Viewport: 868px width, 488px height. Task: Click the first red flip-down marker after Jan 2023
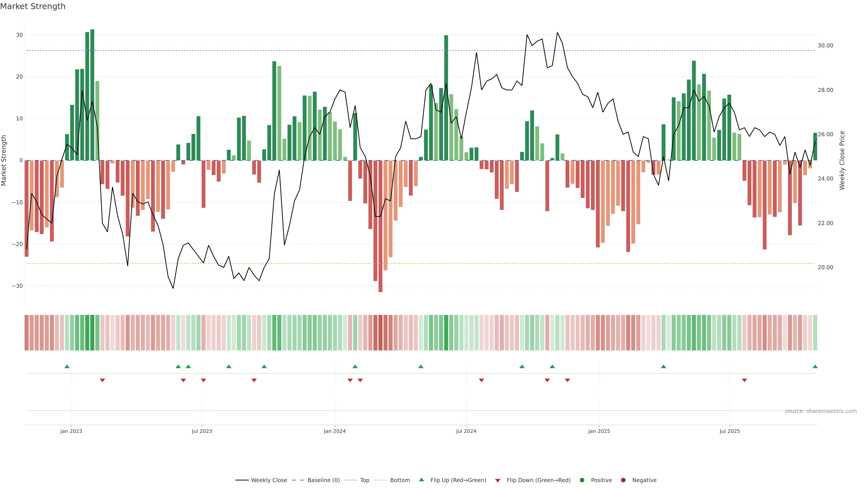click(102, 380)
